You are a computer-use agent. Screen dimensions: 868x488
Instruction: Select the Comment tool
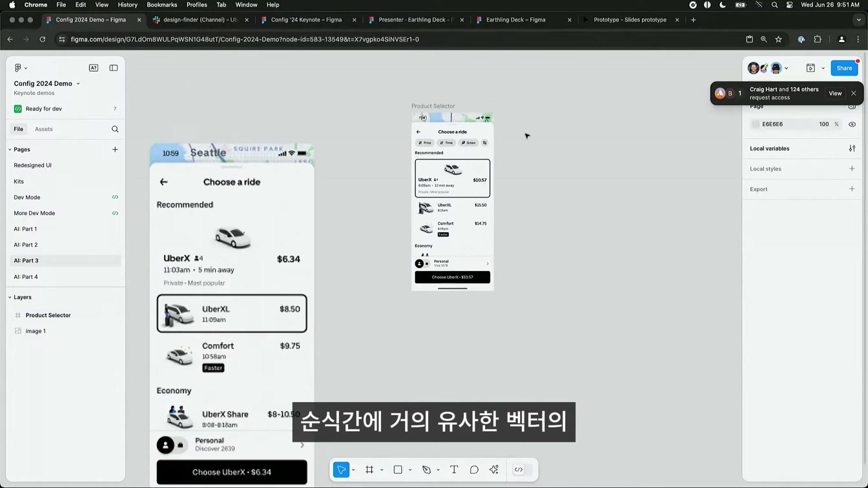click(x=474, y=470)
